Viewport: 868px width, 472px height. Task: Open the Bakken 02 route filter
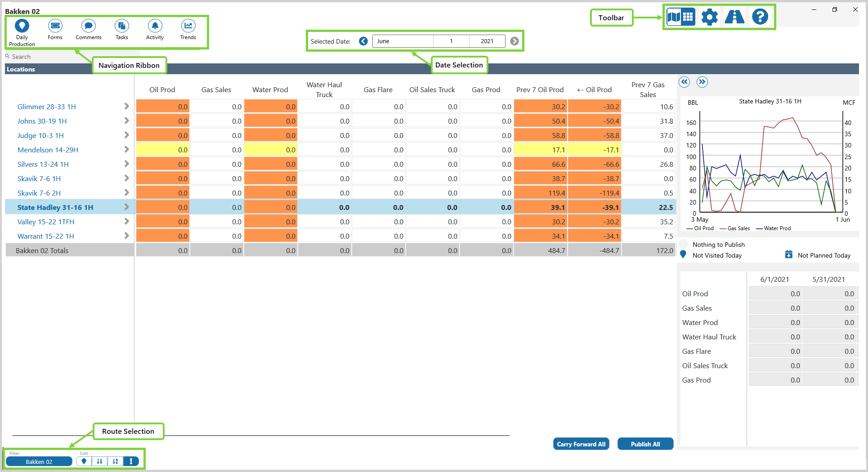(39, 462)
